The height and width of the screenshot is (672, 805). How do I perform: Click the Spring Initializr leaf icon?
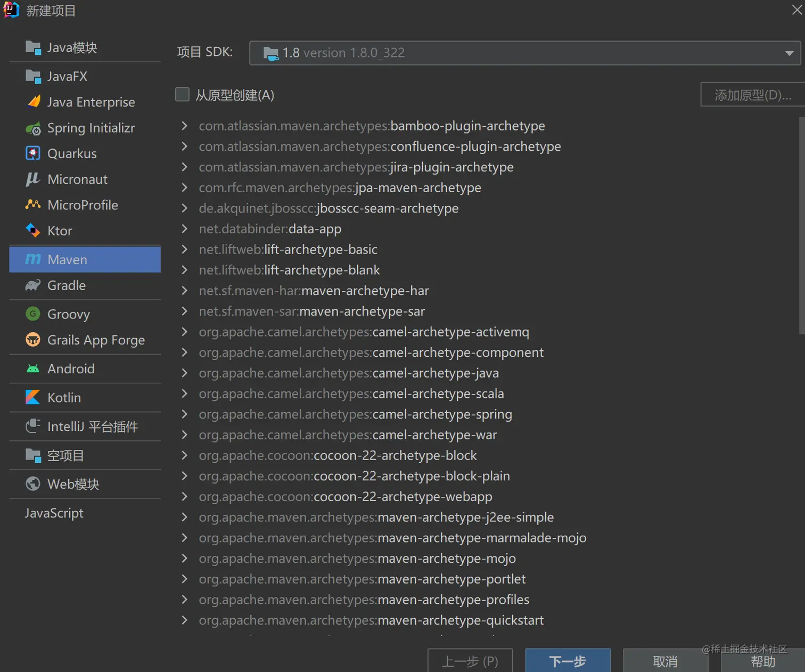coord(33,128)
